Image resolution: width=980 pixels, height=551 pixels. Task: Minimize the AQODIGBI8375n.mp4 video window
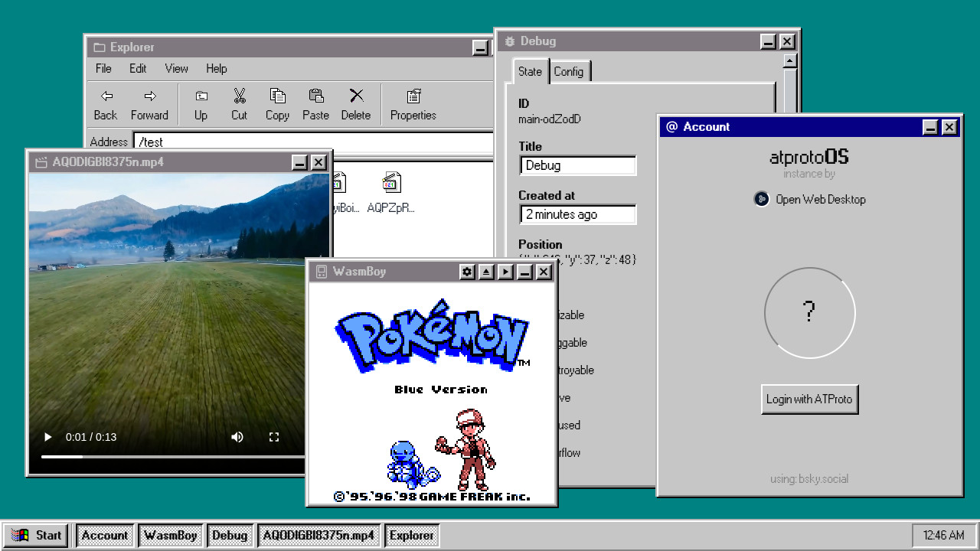coord(300,162)
